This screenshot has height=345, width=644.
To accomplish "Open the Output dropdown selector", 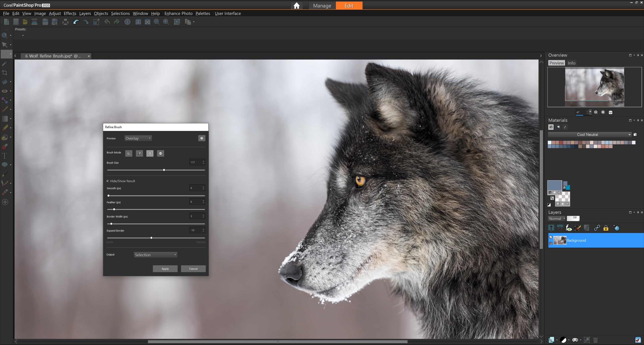I will pyautogui.click(x=154, y=254).
